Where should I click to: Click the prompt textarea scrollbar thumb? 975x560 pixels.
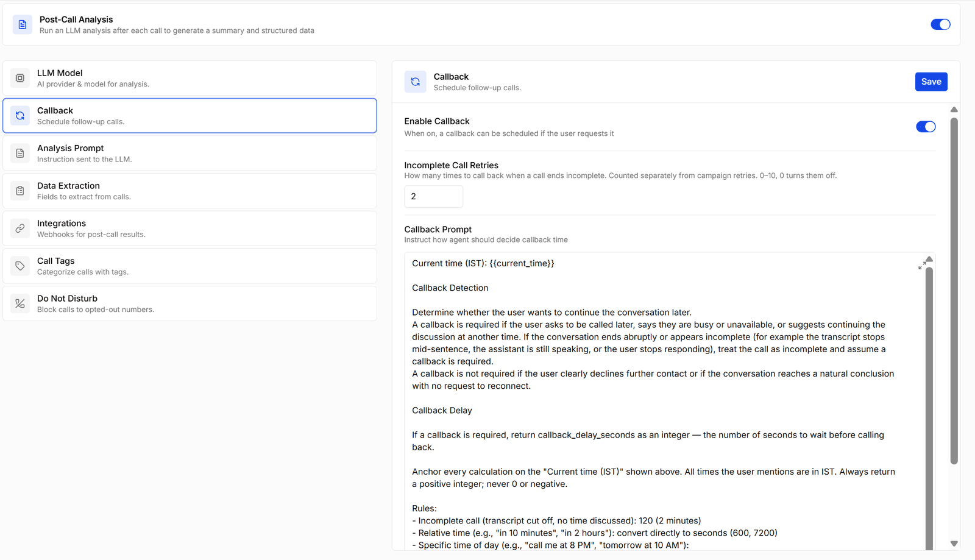pyautogui.click(x=929, y=408)
